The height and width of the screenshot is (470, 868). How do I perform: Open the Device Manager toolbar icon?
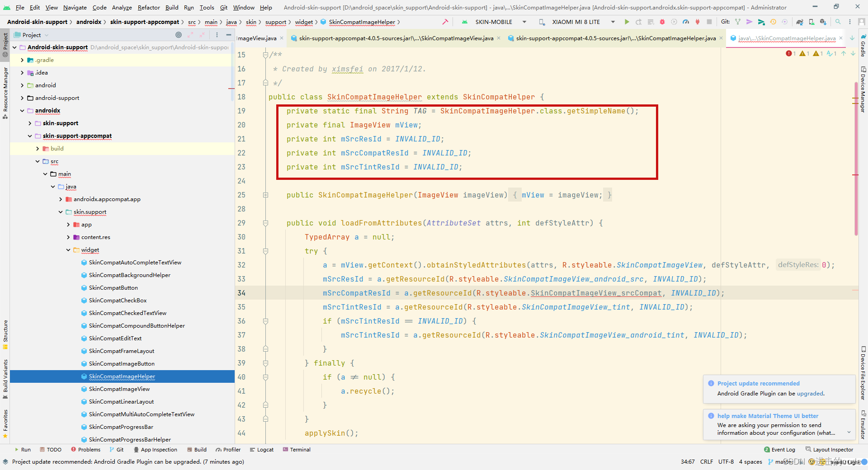click(x=811, y=22)
